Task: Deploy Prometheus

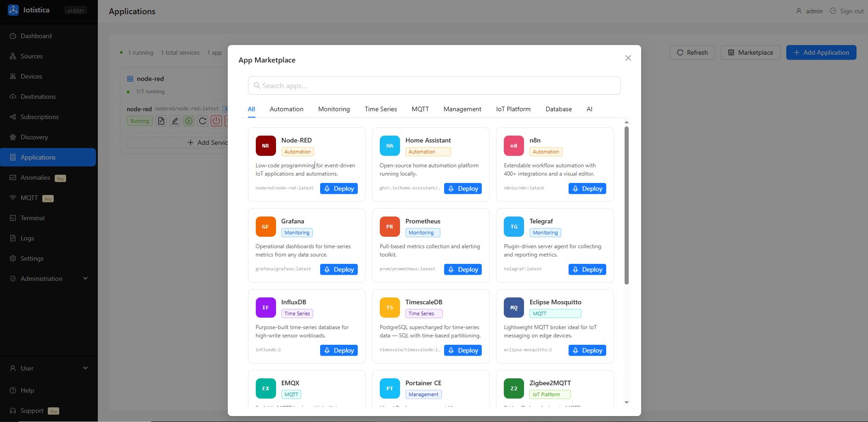Action: 463,269
